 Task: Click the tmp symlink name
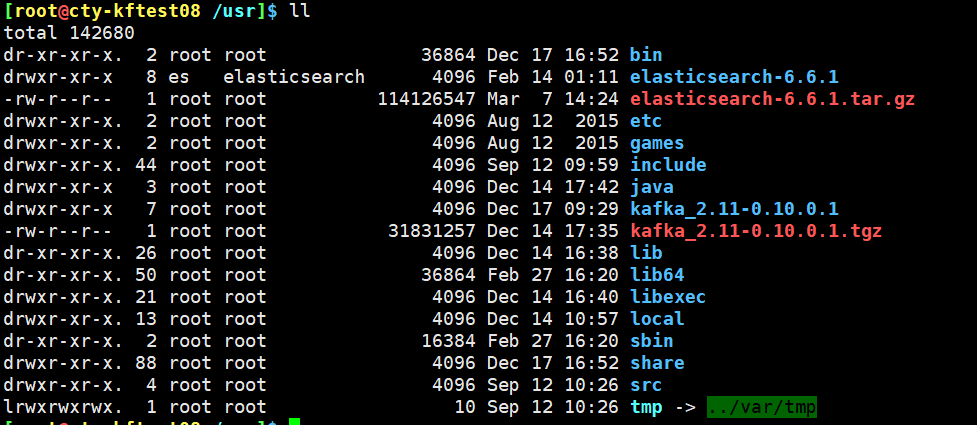coord(646,408)
